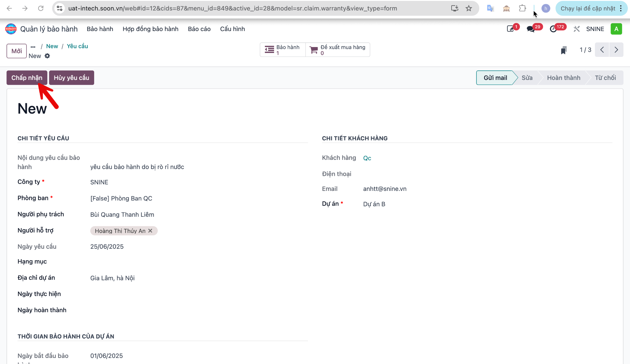
Task: Click the debug tools wrench icon
Action: point(576,29)
